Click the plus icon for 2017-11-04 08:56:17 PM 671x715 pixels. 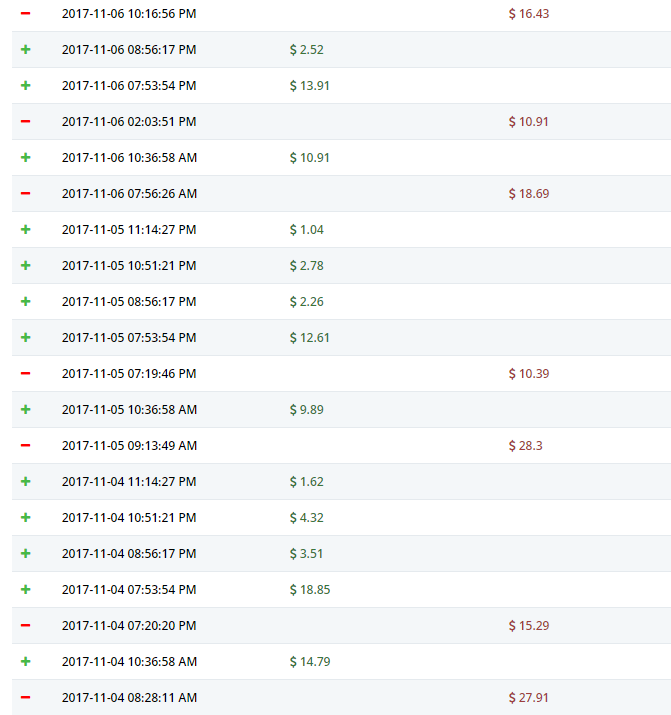[x=26, y=554]
